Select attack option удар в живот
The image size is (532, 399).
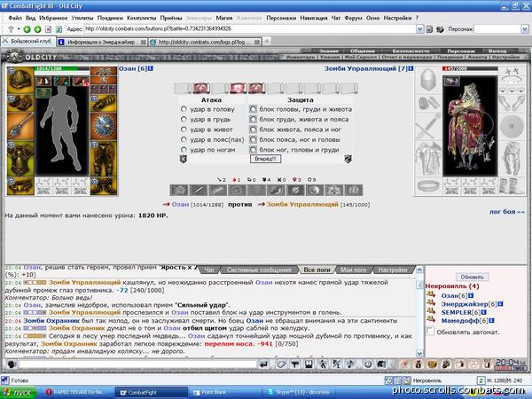coord(184,129)
